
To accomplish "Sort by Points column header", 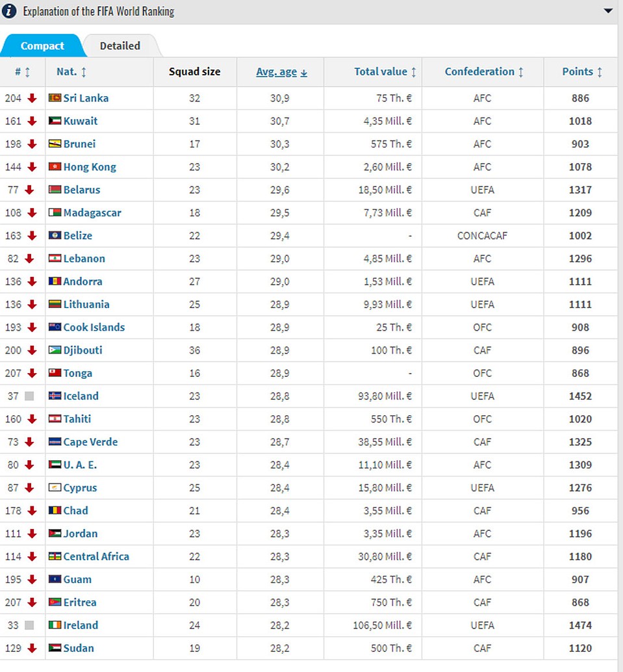I will pos(582,71).
